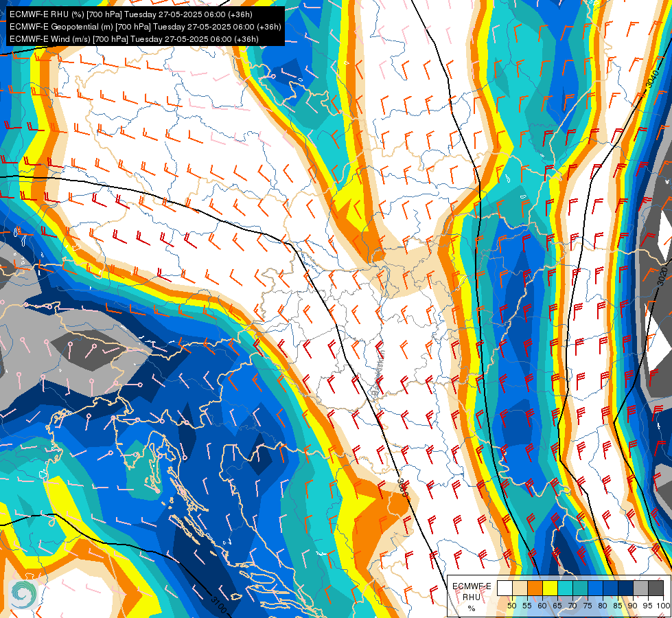This screenshot has height=618, width=672.
Task: Click the legend value '95'
Action: click(x=648, y=606)
